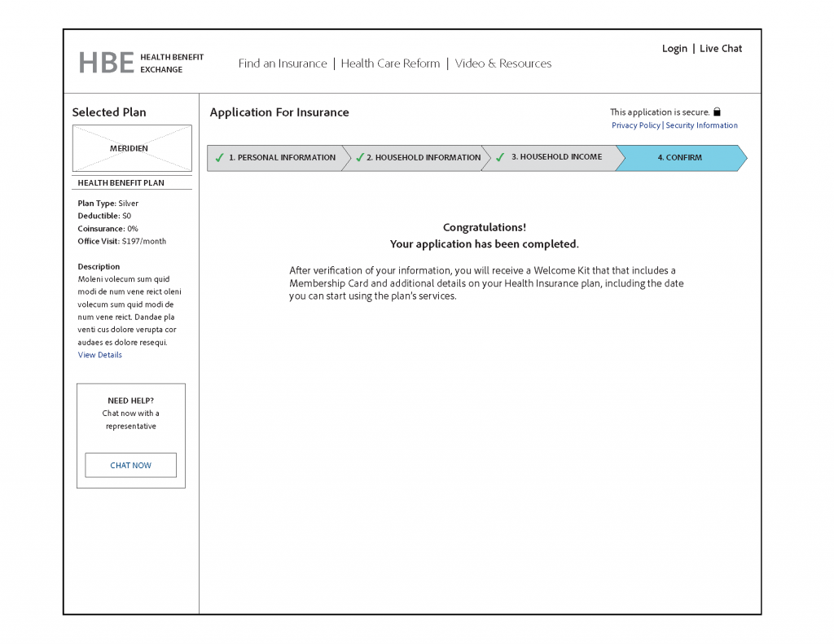
Task: Click the Login link
Action: click(x=674, y=49)
